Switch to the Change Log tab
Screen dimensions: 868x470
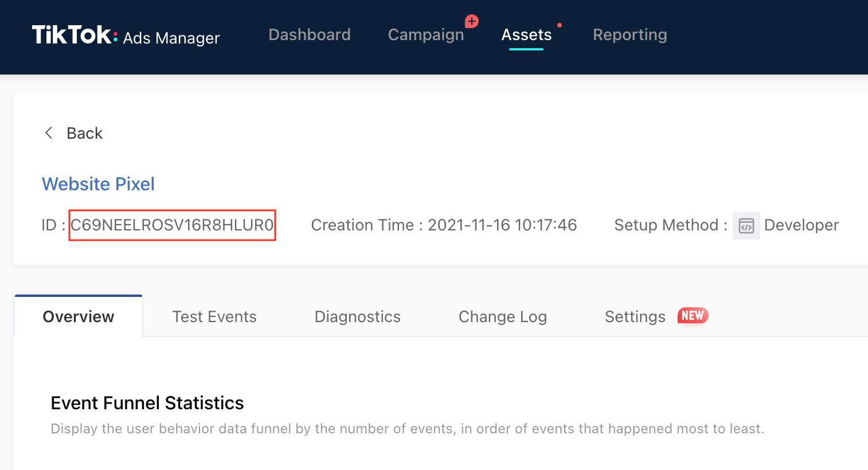(503, 316)
